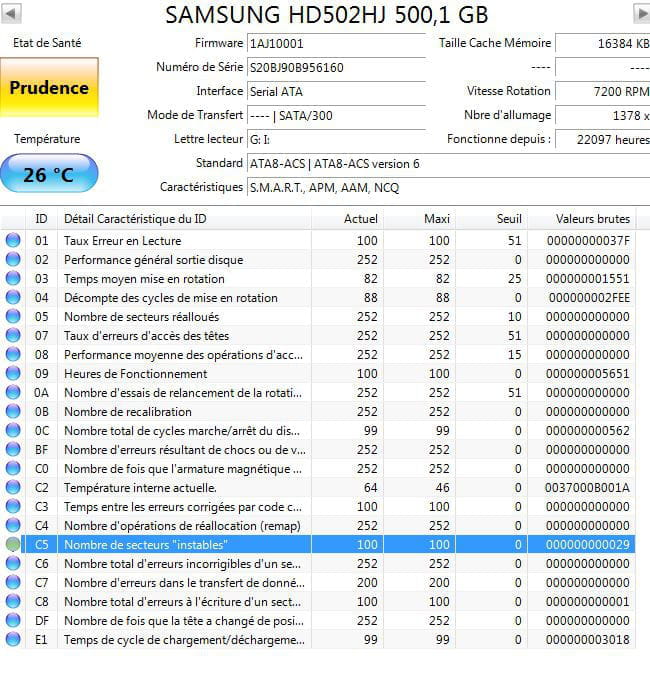Click the transfer mode field SATA/300

click(336, 116)
